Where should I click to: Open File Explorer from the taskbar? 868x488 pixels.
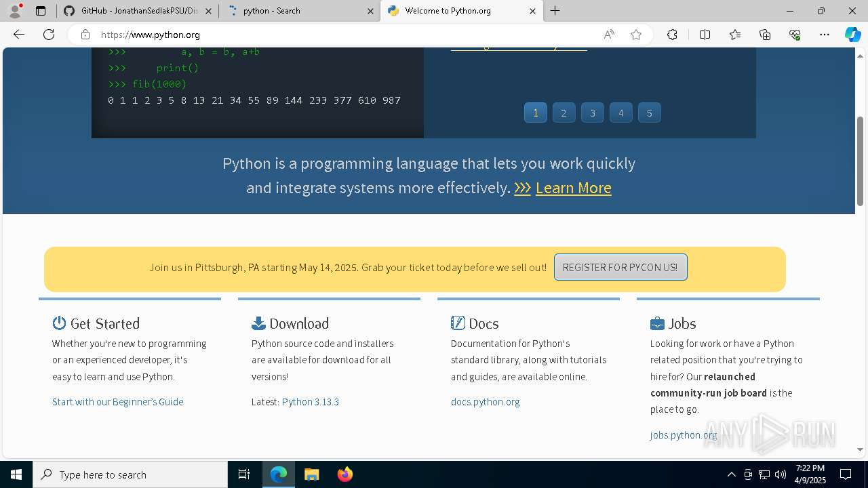312,474
